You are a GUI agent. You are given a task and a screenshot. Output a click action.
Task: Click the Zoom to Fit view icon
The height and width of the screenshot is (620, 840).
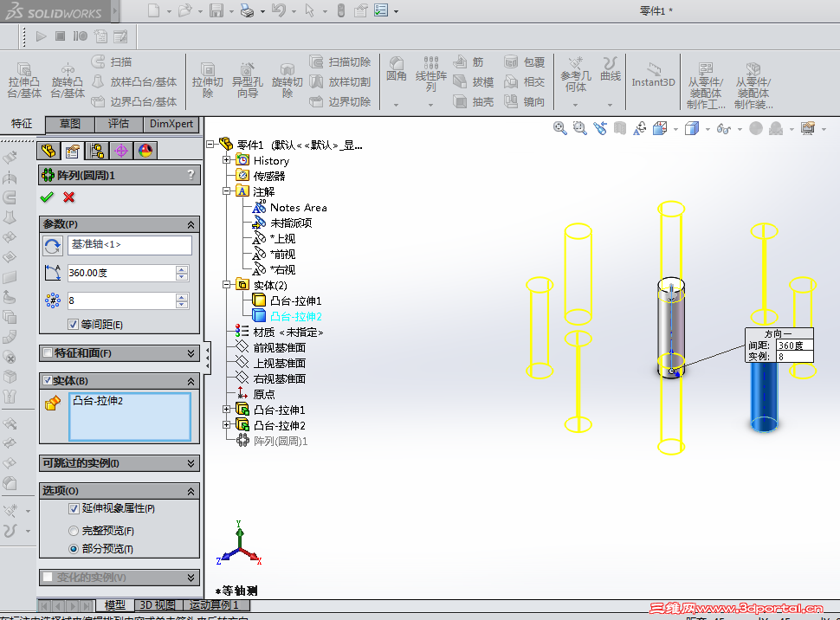click(559, 128)
